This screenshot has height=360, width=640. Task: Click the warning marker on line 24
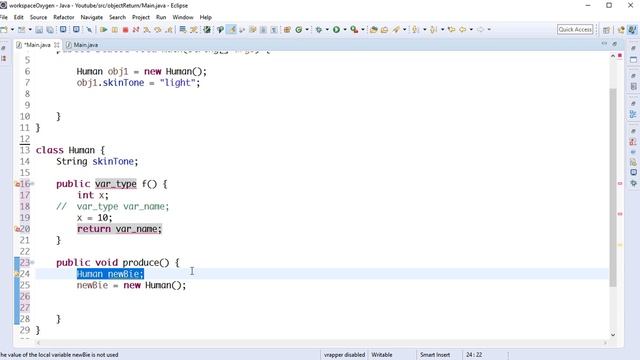coord(17,274)
